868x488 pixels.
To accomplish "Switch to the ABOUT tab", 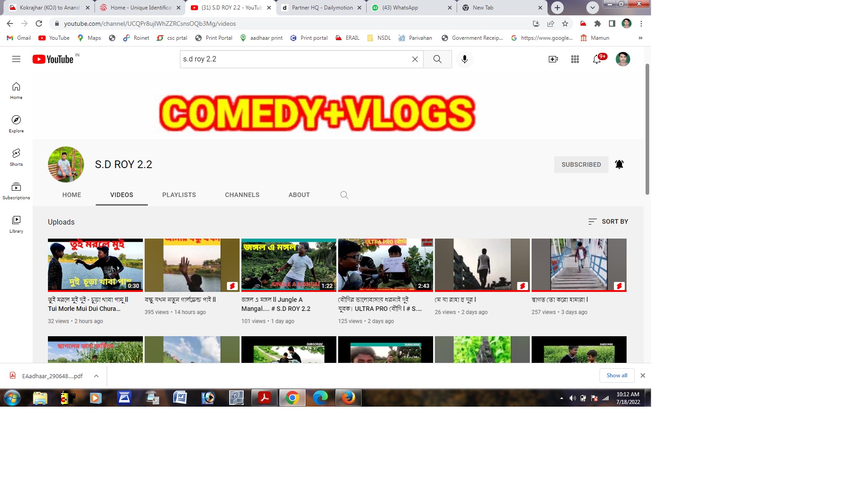I will pos(299,195).
